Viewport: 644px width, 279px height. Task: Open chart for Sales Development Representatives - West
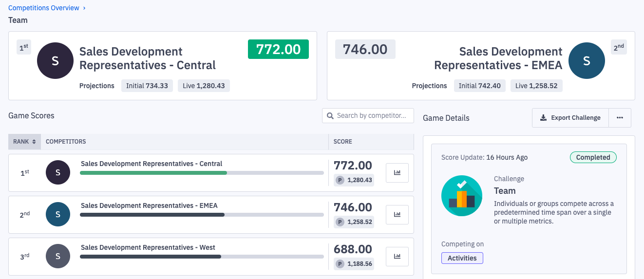(397, 257)
